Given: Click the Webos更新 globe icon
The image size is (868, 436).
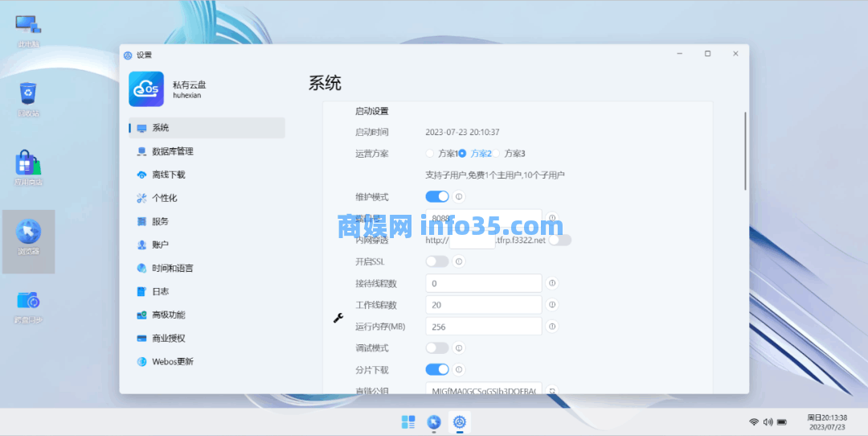Looking at the screenshot, I should [141, 362].
